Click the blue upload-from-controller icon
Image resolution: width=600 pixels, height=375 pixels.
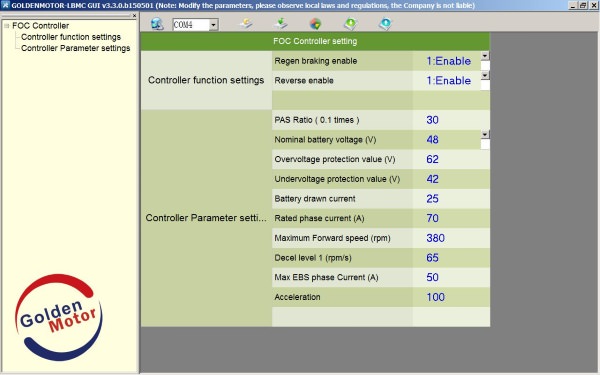pos(385,24)
